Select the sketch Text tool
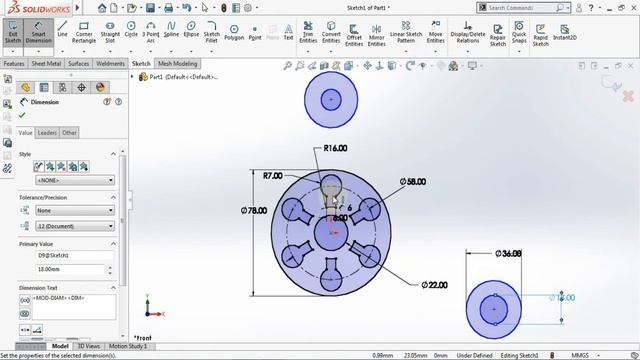Viewport: 640px width, 360px height. coord(288,32)
